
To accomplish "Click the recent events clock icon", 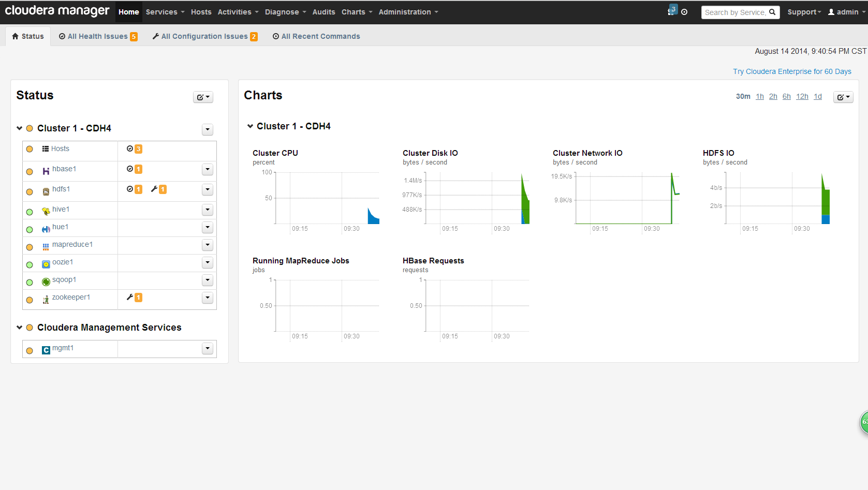I will coord(684,12).
